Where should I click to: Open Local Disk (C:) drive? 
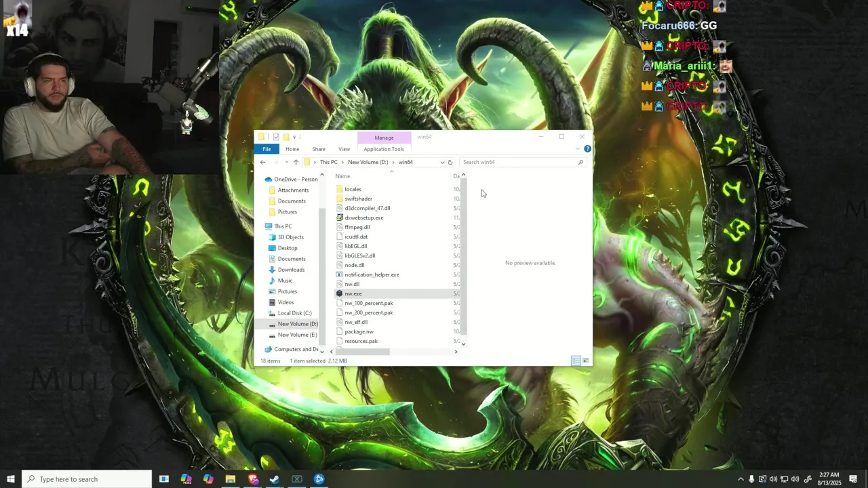pyautogui.click(x=290, y=313)
